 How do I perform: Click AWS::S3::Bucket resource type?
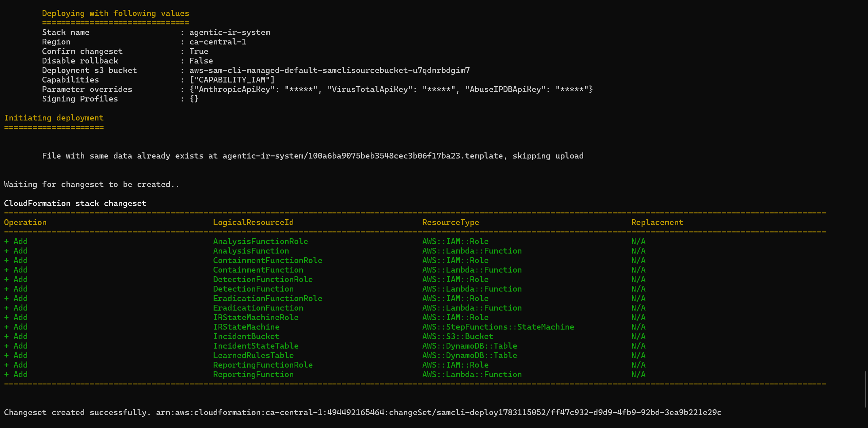[x=458, y=336]
